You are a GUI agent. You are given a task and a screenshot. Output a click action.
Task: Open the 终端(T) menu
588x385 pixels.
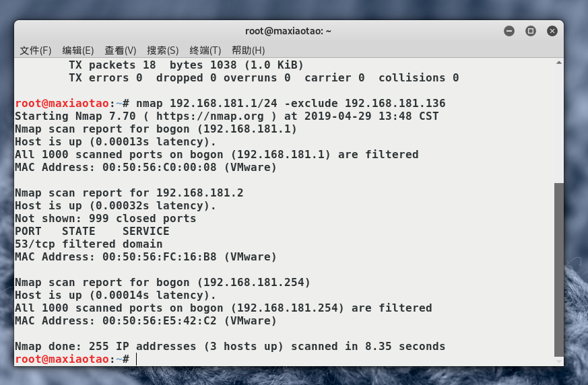click(x=205, y=50)
